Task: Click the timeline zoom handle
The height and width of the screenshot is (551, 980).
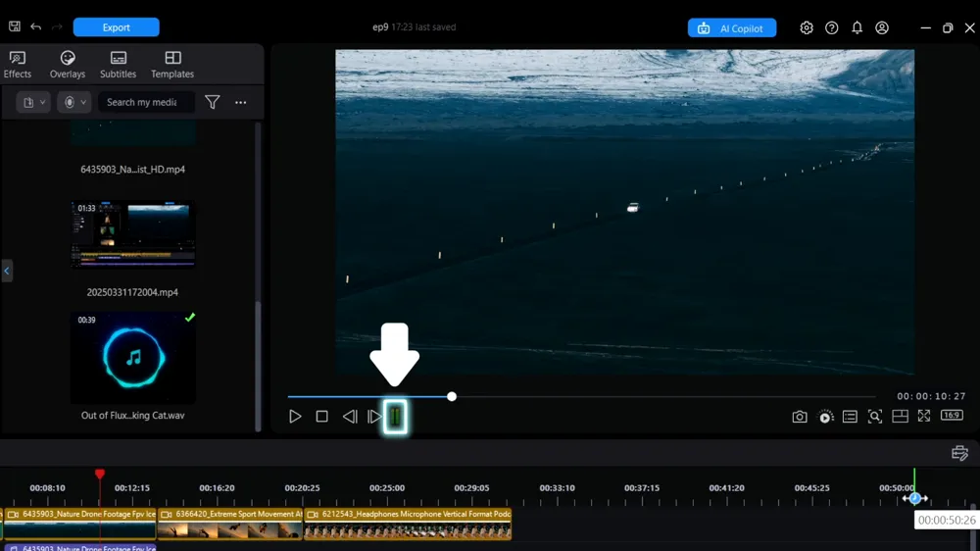Action: pos(915,498)
